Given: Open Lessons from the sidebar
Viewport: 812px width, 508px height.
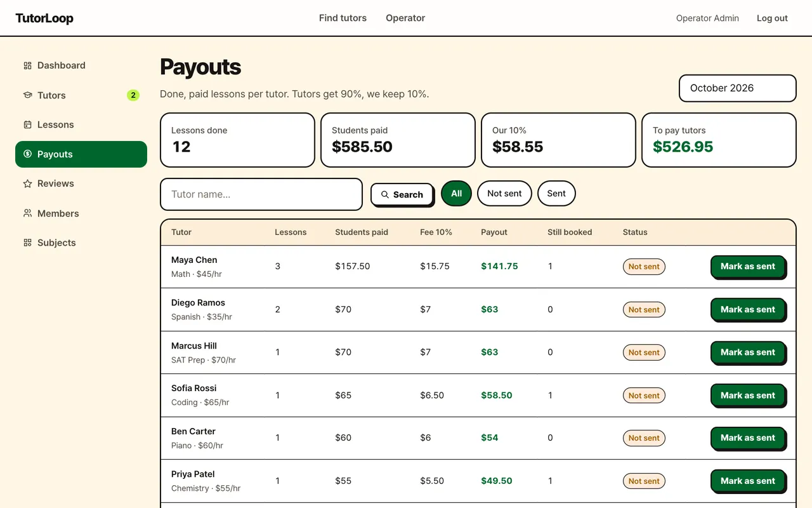Looking at the screenshot, I should [x=81, y=124].
